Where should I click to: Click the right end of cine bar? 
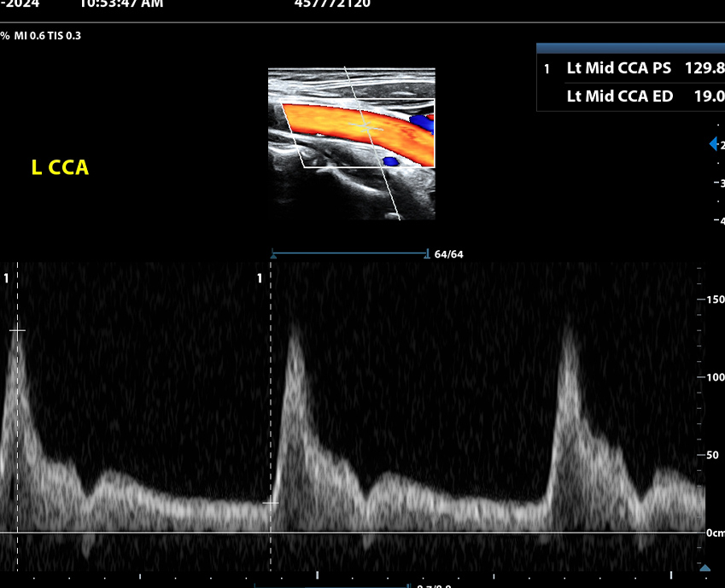click(426, 253)
